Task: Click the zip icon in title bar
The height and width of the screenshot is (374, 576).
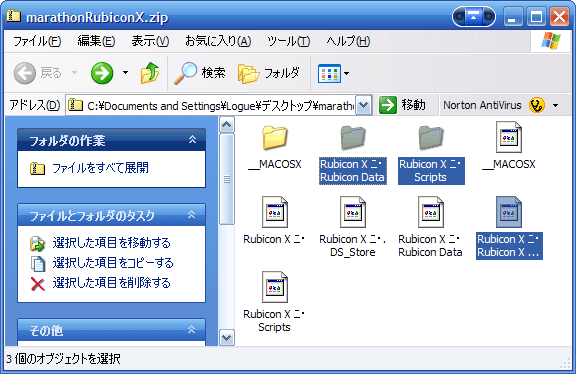Action: click(13, 15)
